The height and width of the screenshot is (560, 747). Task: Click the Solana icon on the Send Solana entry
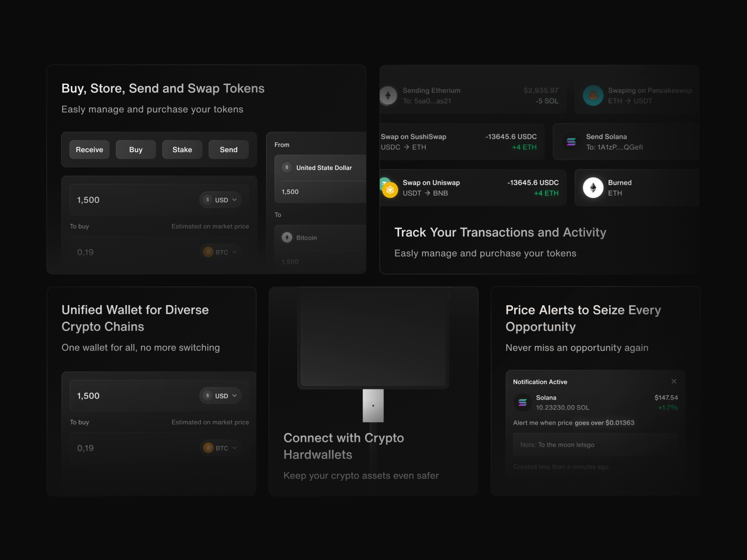[x=571, y=141]
